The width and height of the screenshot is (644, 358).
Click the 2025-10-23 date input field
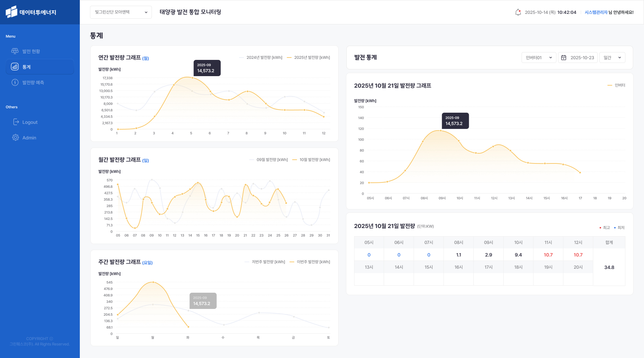[582, 58]
